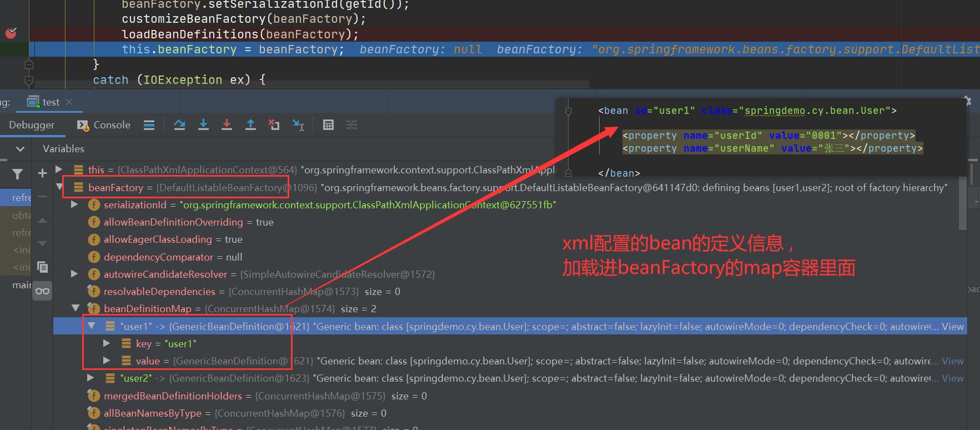Expand the autowireCandidateResolver field
980x430 pixels.
[x=74, y=274]
